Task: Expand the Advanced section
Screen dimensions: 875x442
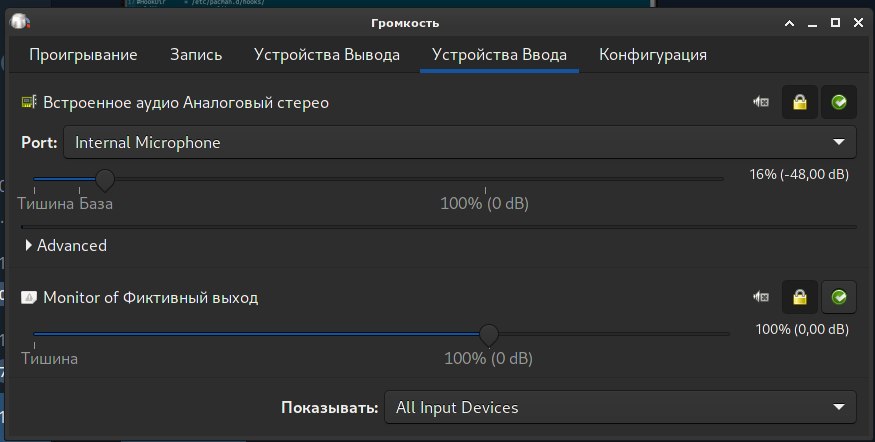Action: (x=66, y=245)
